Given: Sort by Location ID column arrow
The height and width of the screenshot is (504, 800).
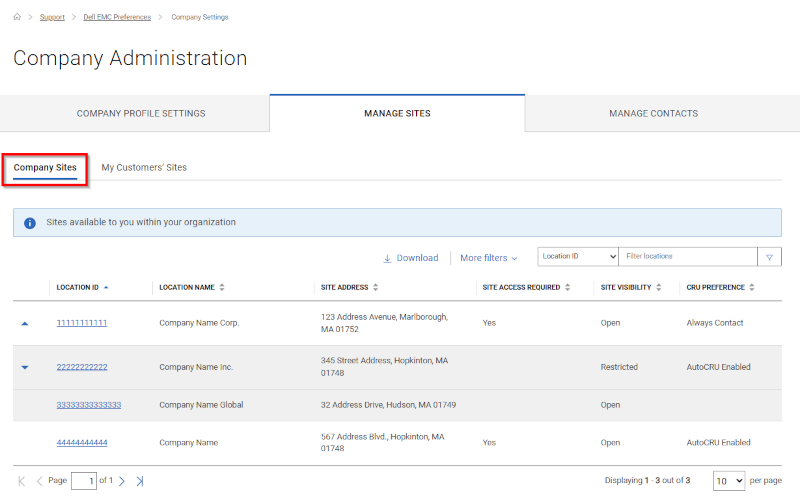Looking at the screenshot, I should pos(106,287).
